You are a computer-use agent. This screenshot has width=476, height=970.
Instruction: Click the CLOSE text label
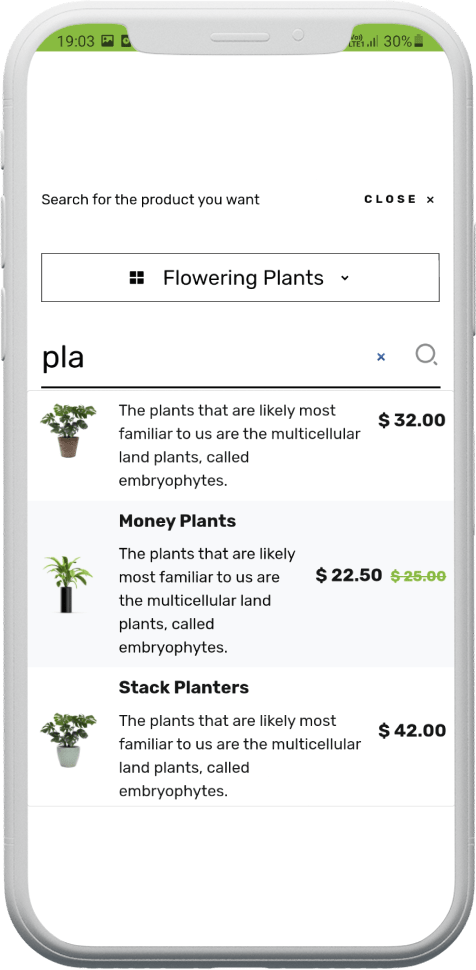390,199
